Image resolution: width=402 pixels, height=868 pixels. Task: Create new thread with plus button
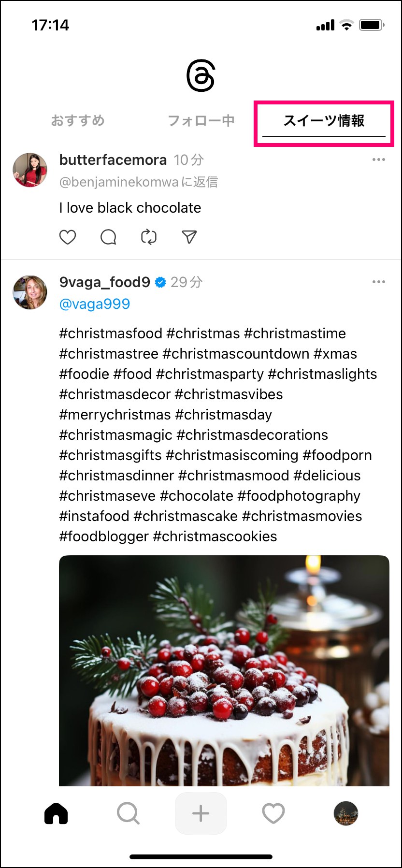coord(201,813)
